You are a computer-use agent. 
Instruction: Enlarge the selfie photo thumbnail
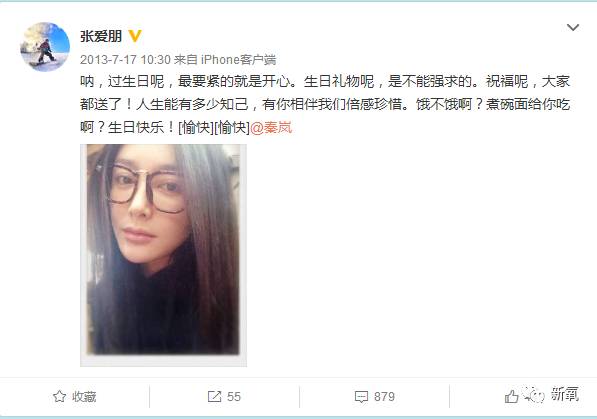[163, 255]
